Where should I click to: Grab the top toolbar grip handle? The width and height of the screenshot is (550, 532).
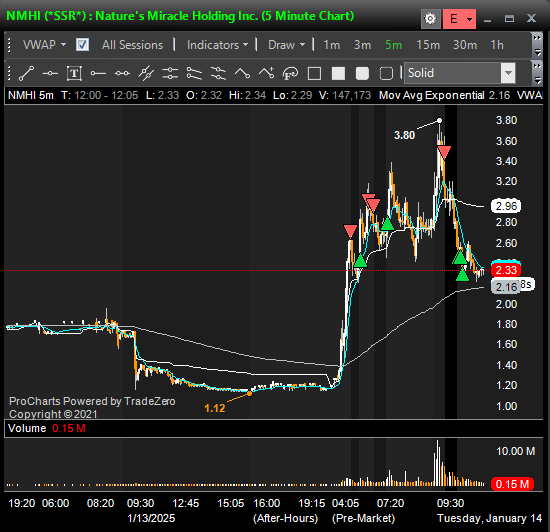[x=9, y=45]
